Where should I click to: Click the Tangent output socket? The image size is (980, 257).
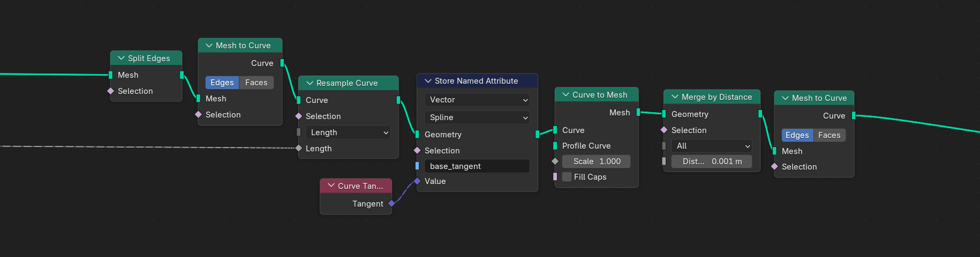[391, 203]
